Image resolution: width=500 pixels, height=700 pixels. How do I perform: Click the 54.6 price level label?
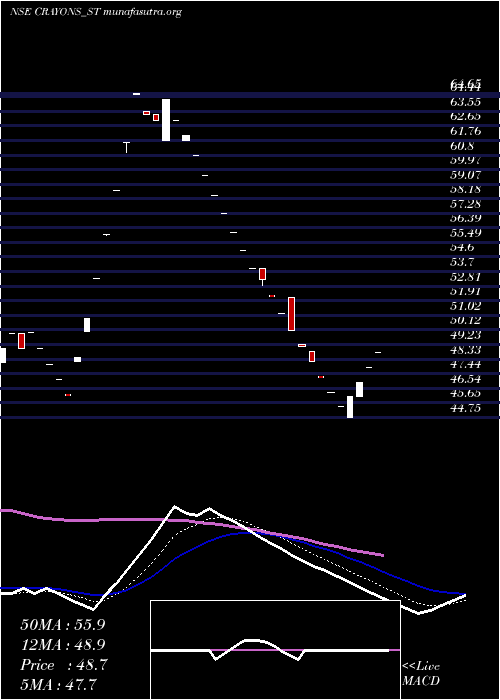(462, 248)
